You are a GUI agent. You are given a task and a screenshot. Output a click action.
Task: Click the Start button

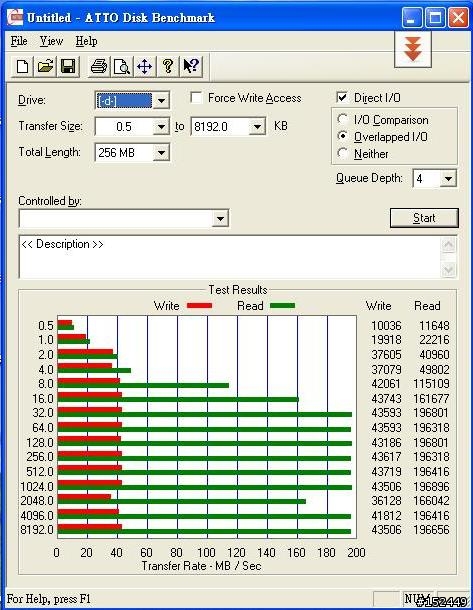tap(424, 218)
